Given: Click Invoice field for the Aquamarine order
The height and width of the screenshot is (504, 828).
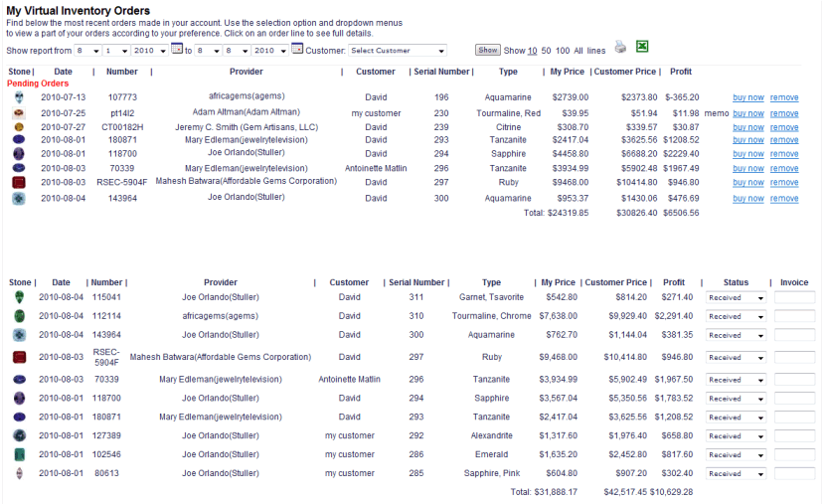Looking at the screenshot, I should point(794,335).
